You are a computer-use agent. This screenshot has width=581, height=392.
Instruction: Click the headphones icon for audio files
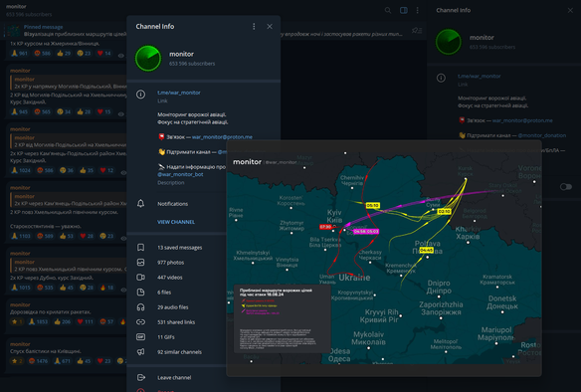coord(141,307)
